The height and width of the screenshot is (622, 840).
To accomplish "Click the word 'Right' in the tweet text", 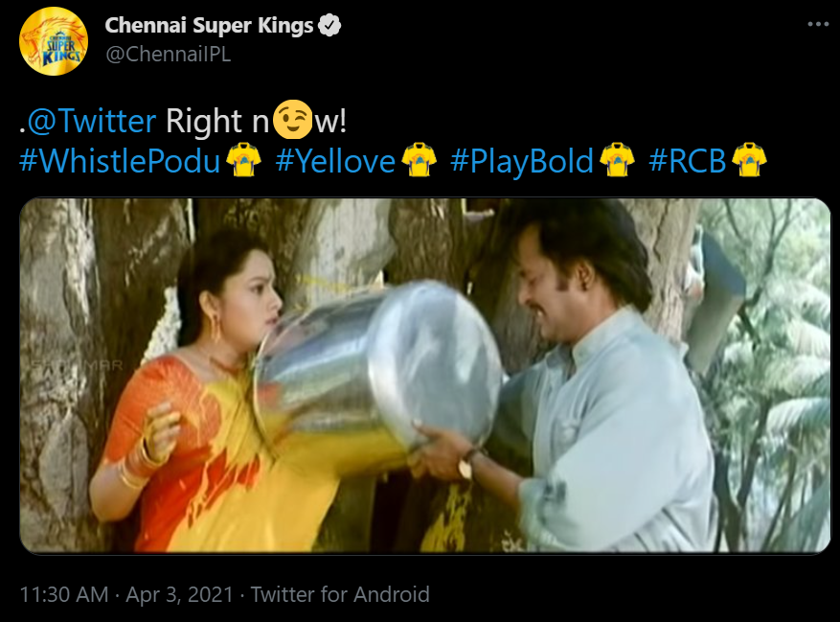I will coord(204,121).
